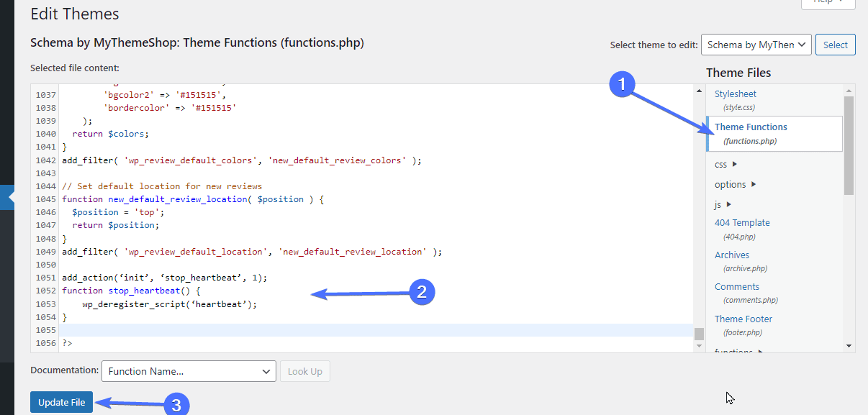The width and height of the screenshot is (868, 415).
Task: Open the 404 Template file
Action: click(x=741, y=223)
